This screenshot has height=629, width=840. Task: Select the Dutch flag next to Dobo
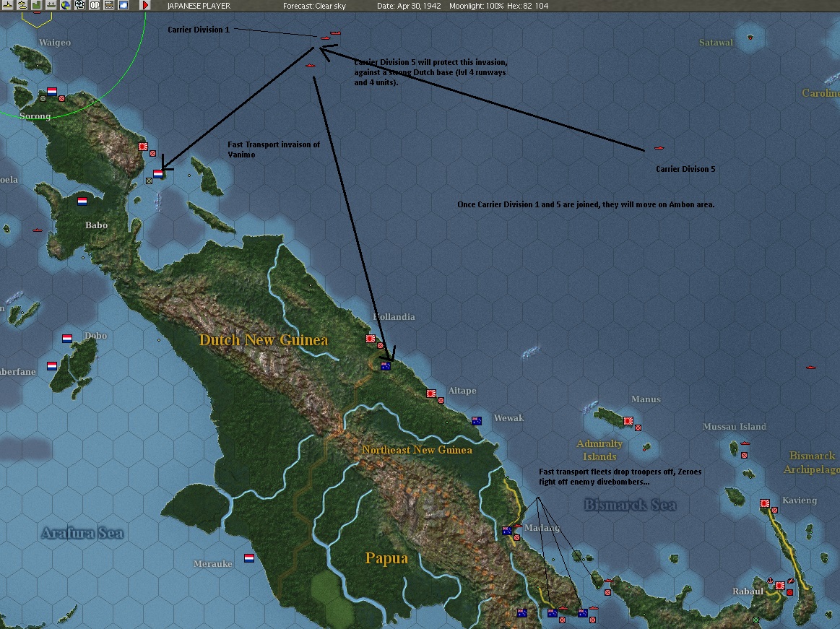coord(67,339)
